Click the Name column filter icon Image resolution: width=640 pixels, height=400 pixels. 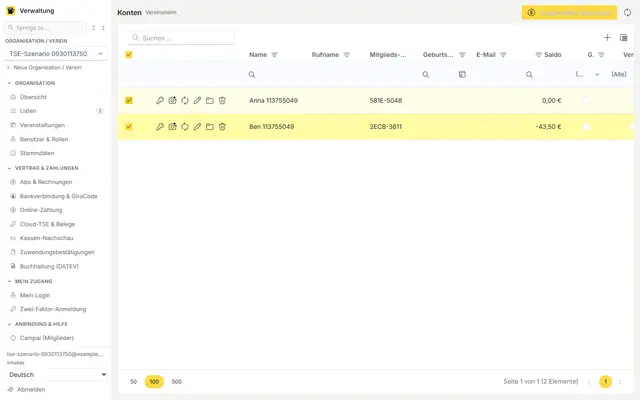tap(274, 55)
